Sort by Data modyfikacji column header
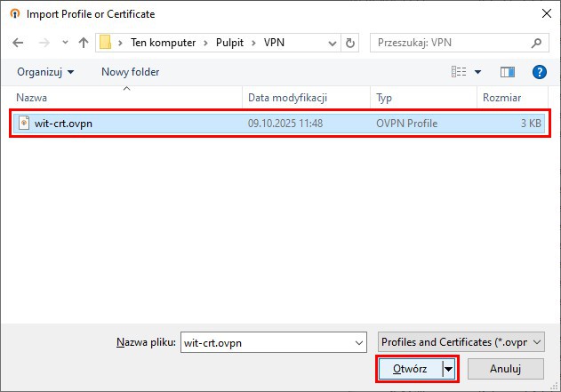The image size is (561, 392). [288, 97]
